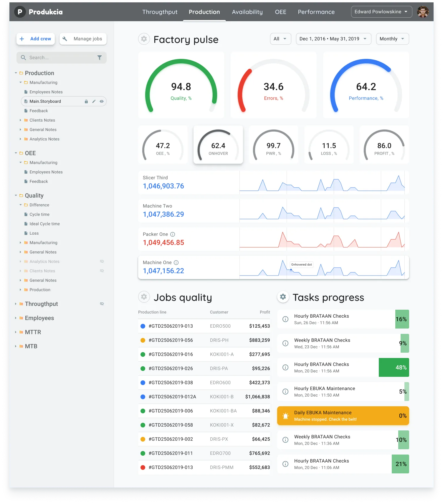Open the Tasks progress settings gear
Viewport: 443px width, 504px height.
click(x=283, y=297)
